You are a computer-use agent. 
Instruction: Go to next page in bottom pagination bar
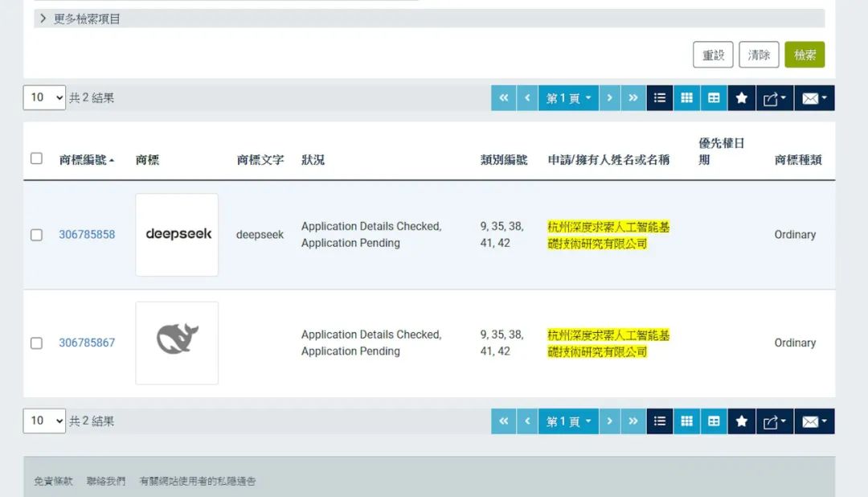pyautogui.click(x=609, y=421)
